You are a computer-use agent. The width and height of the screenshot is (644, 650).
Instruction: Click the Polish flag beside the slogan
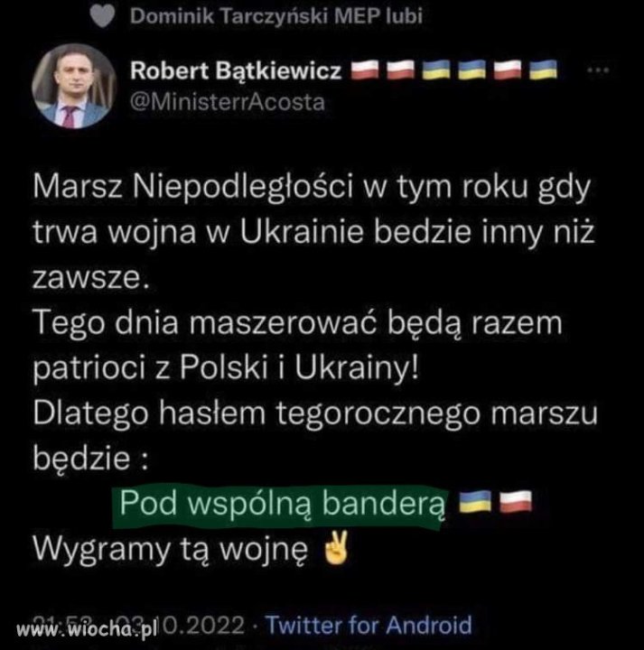516,502
